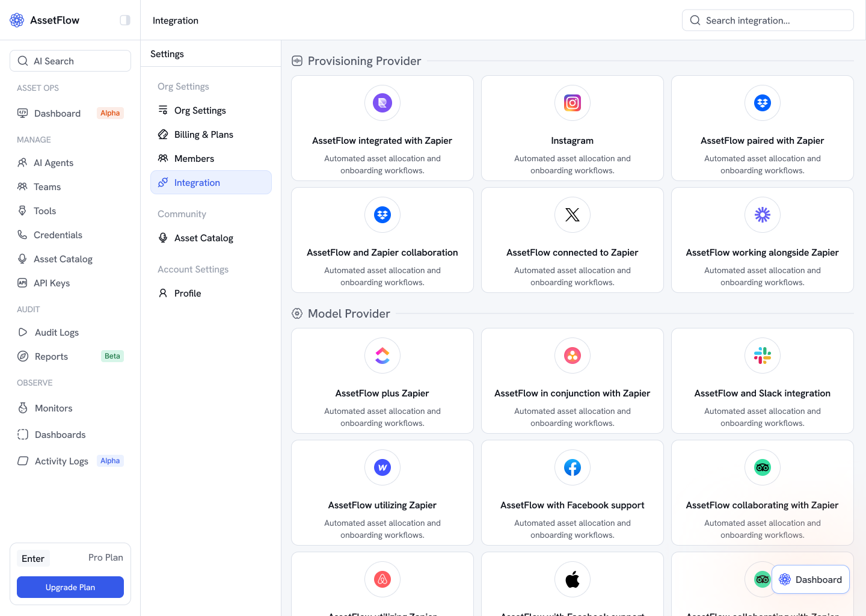Click the Reports compass icon

pos(23,356)
